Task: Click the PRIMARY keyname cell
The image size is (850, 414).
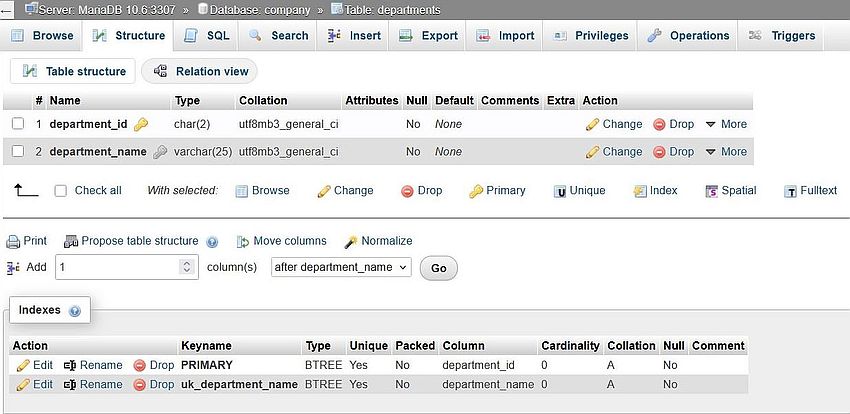Action: coord(207,365)
